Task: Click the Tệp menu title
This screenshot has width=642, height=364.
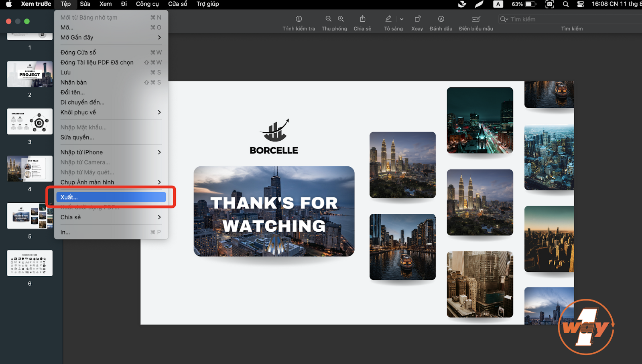Action: 66,4
